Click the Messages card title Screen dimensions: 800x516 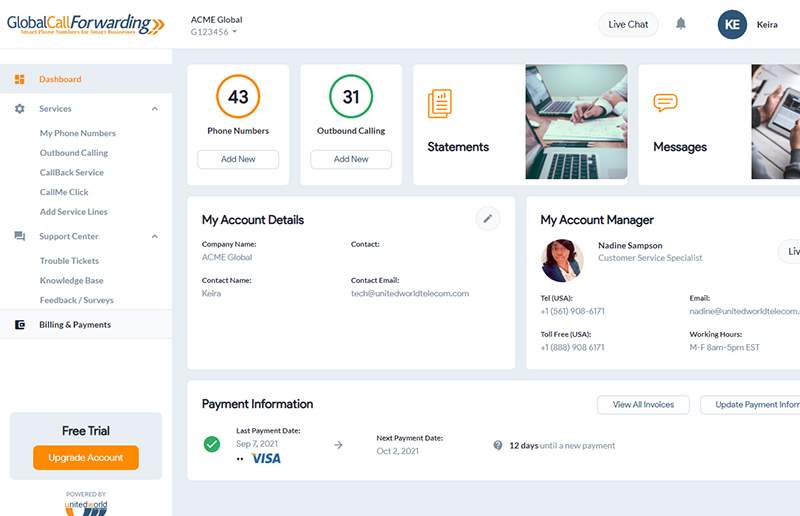point(680,147)
